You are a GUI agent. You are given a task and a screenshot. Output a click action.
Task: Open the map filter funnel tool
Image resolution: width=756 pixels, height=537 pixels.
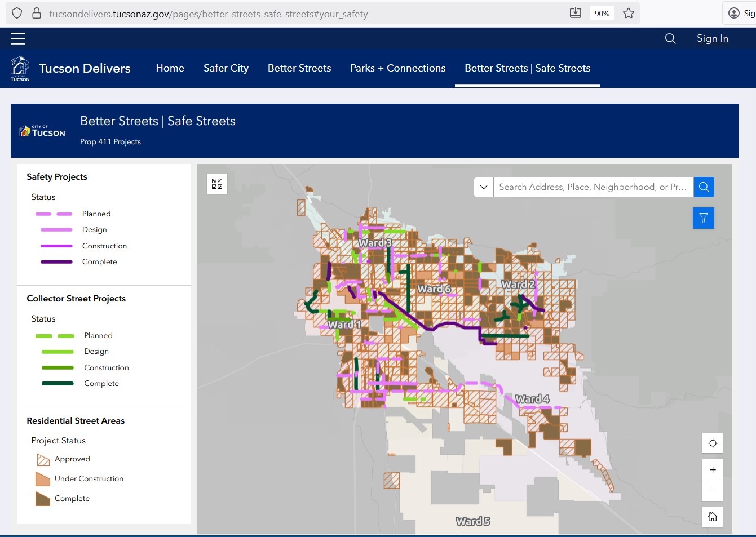click(703, 218)
